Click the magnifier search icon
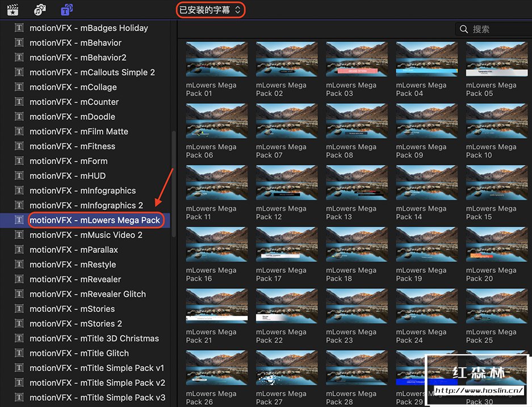This screenshot has width=532, height=407. click(x=463, y=29)
